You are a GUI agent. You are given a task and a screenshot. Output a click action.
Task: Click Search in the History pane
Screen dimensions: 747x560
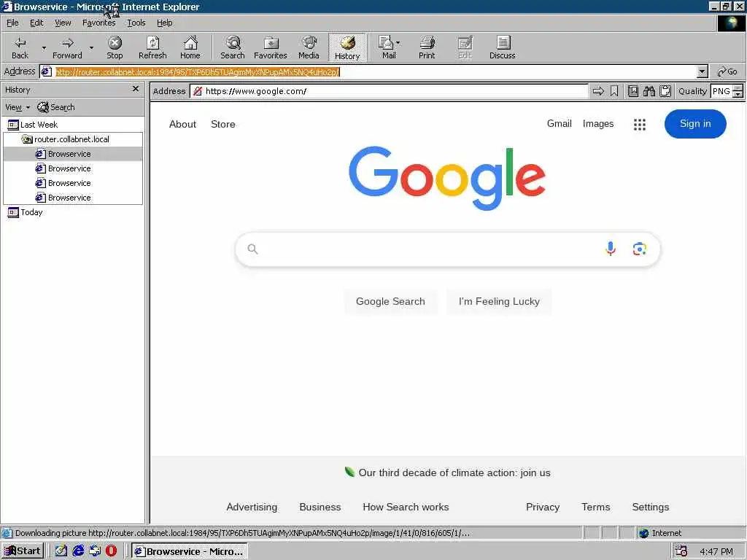coord(56,107)
